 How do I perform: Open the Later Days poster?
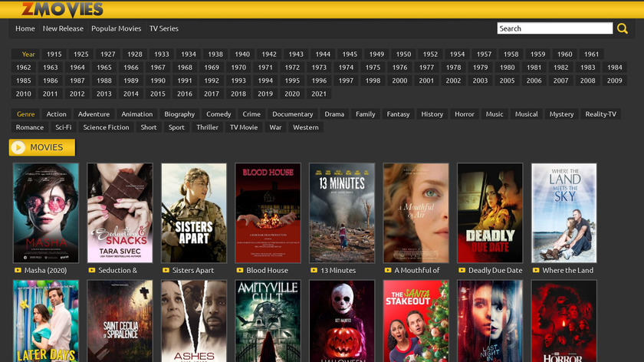[45, 321]
